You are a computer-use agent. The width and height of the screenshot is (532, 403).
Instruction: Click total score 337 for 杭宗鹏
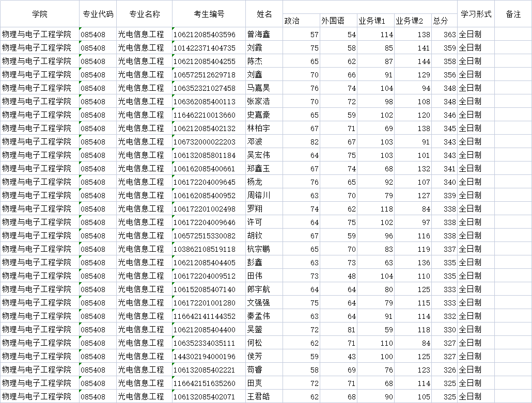coord(445,249)
